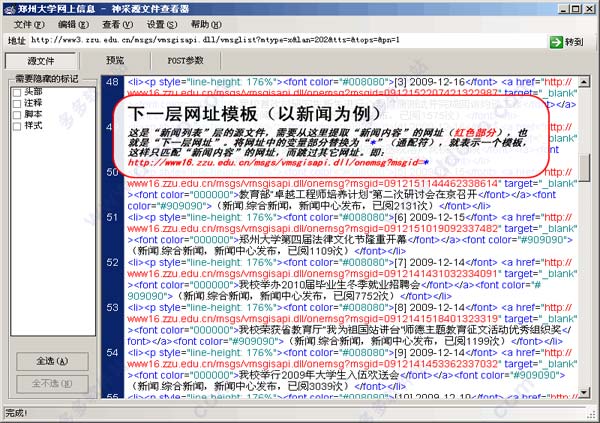Open the 设置(S) menu
Image resolution: width=600 pixels, height=423 pixels.
pos(162,24)
